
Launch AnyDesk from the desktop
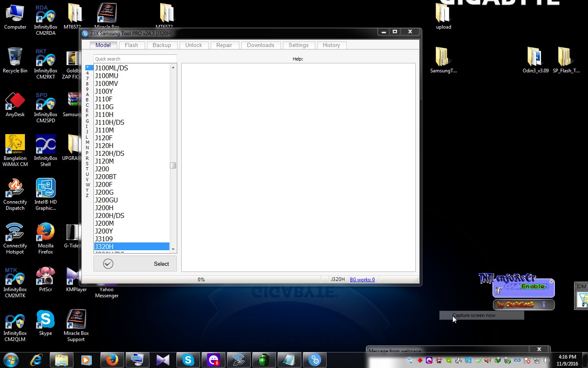tap(15, 104)
